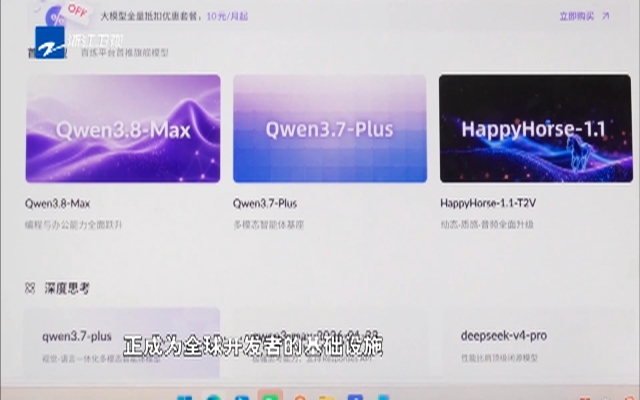Click the percent OFF discount icon
Viewport: 640px width, 400px height.
click(x=65, y=14)
